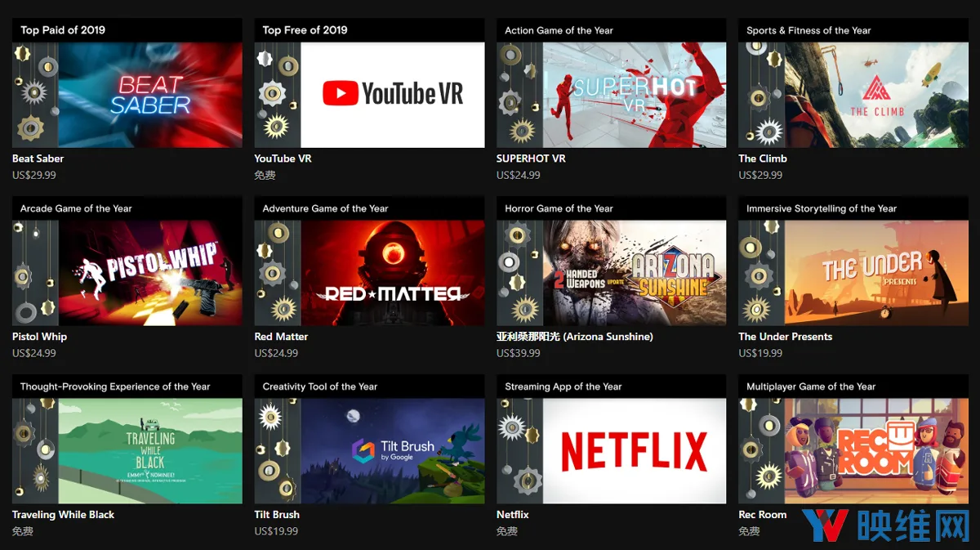
Task: Select 'Action Game of the Year' heading
Action: point(559,30)
